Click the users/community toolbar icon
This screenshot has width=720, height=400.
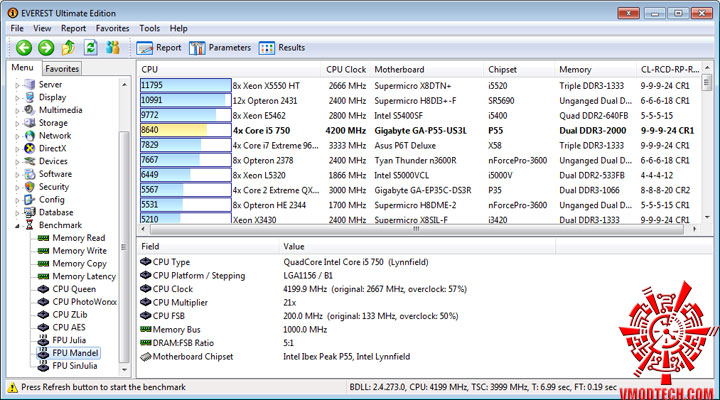(112, 47)
